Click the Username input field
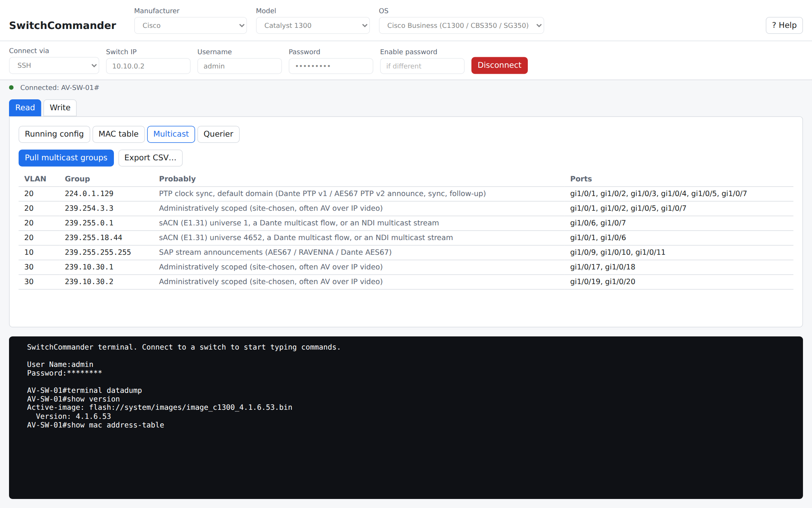 239,66
